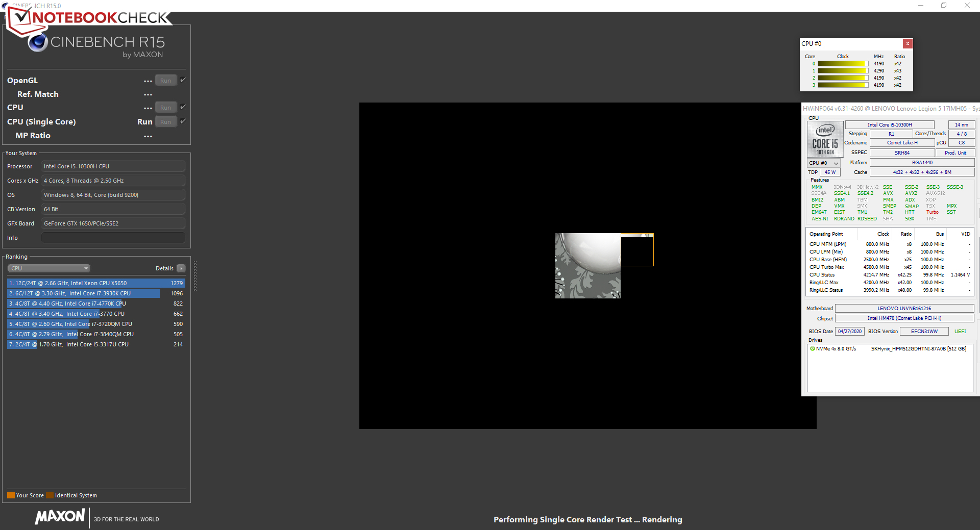This screenshot has width=980, height=530.
Task: Select the Core i7-3720QM ranking row
Action: coord(96,324)
